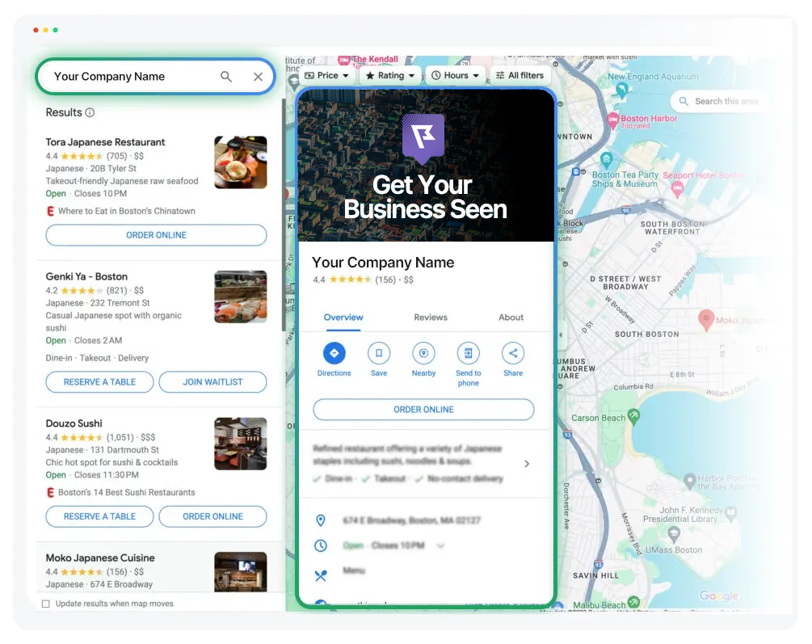The image size is (812, 644).
Task: Clear the search with the X icon
Action: (x=258, y=77)
